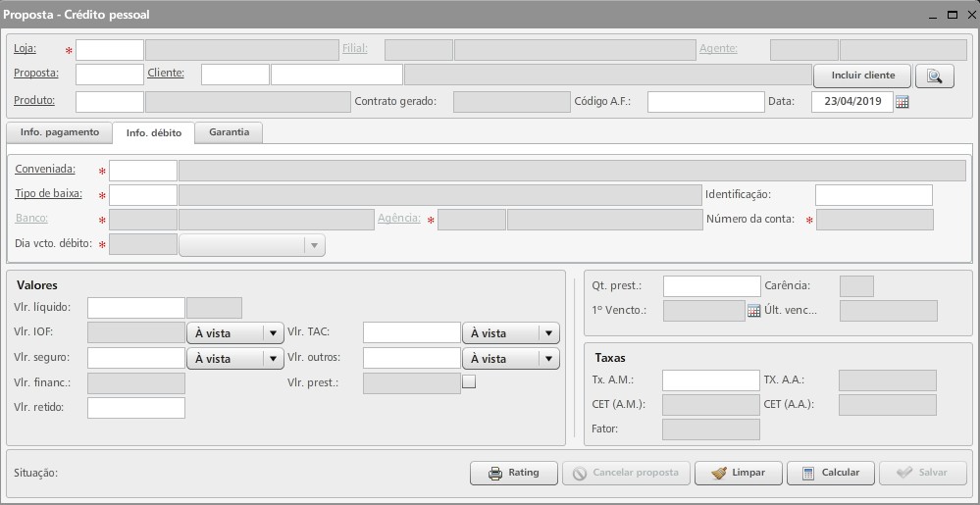This screenshot has width=980, height=505.
Task: Click the Limpar broom button
Action: [x=738, y=473]
